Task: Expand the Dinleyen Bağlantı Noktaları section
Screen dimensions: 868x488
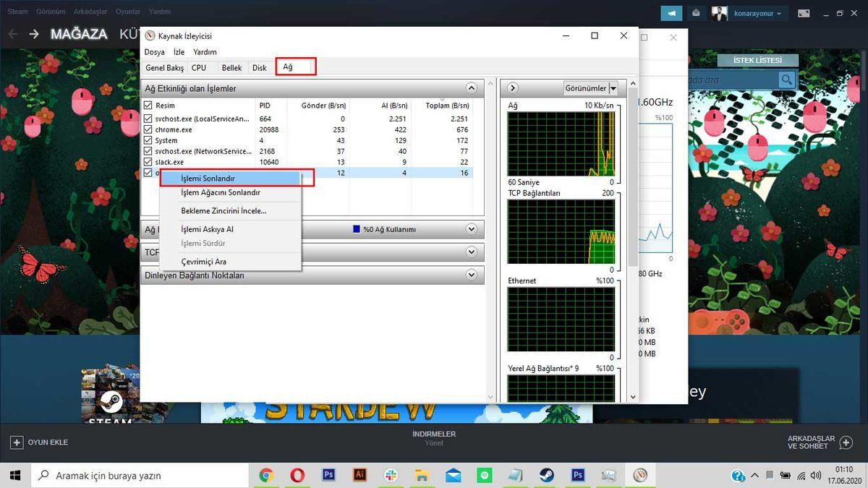Action: pyautogui.click(x=472, y=275)
